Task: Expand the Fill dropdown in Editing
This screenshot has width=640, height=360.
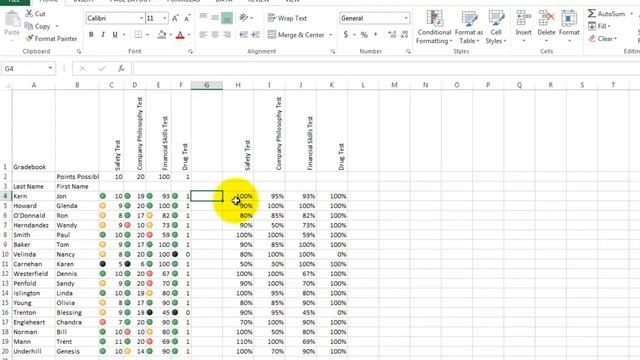Action: tap(609, 26)
